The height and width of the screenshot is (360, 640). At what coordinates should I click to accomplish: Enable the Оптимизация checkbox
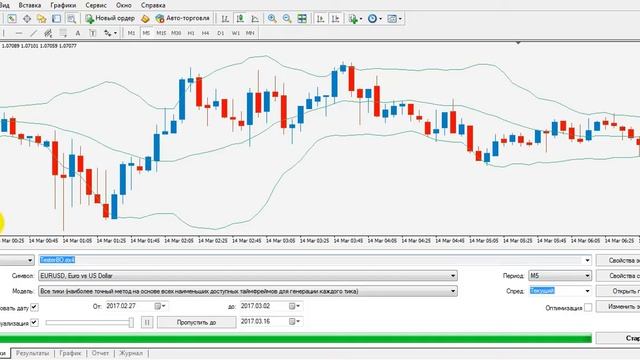coord(588,307)
